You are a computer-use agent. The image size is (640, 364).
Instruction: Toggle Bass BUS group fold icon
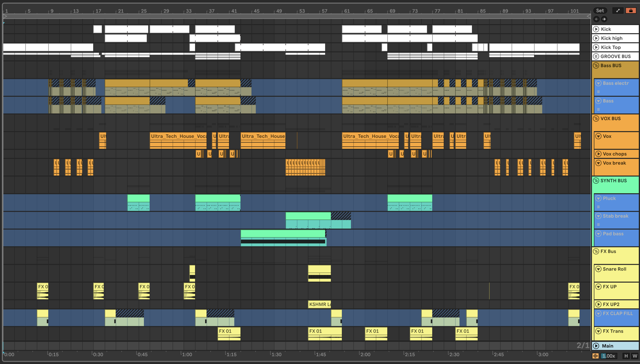pyautogui.click(x=596, y=66)
